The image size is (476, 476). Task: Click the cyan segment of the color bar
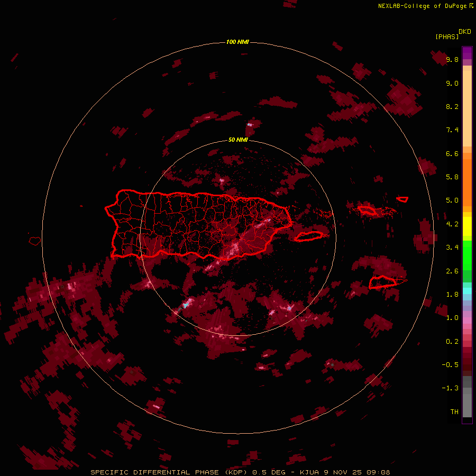click(467, 291)
